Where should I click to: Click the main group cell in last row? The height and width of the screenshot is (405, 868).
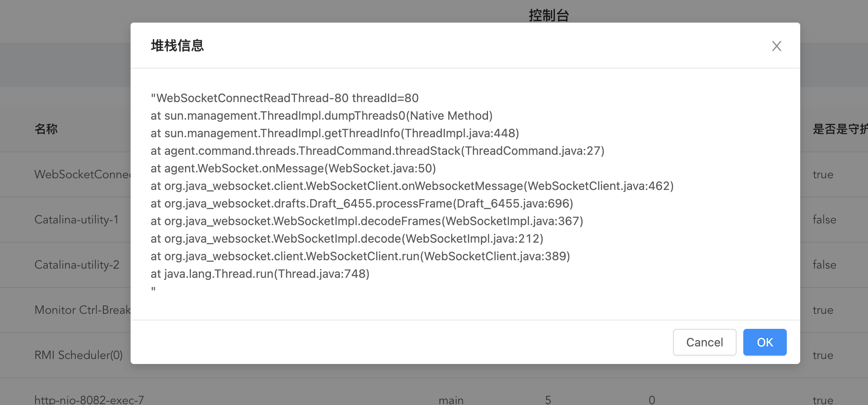[x=451, y=400]
